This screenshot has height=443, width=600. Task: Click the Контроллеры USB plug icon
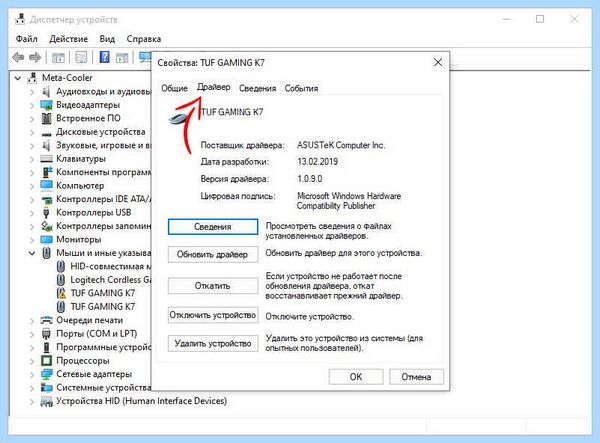[46, 212]
